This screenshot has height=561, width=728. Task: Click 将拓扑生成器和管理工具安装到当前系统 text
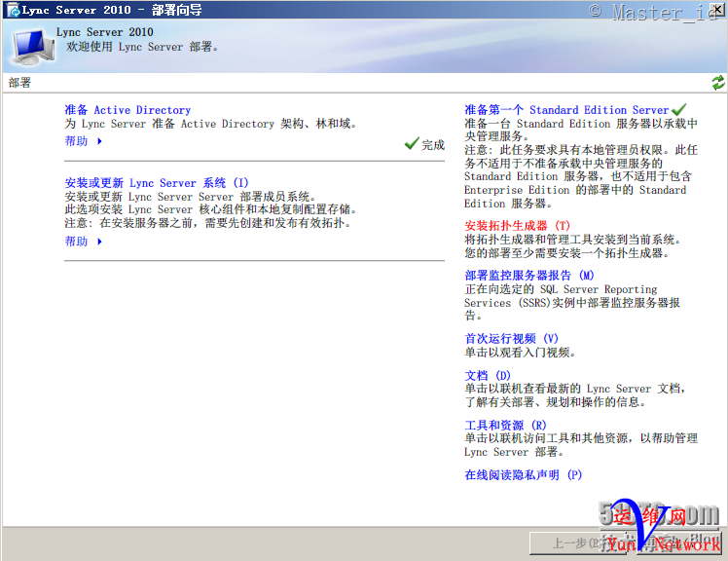click(573, 240)
